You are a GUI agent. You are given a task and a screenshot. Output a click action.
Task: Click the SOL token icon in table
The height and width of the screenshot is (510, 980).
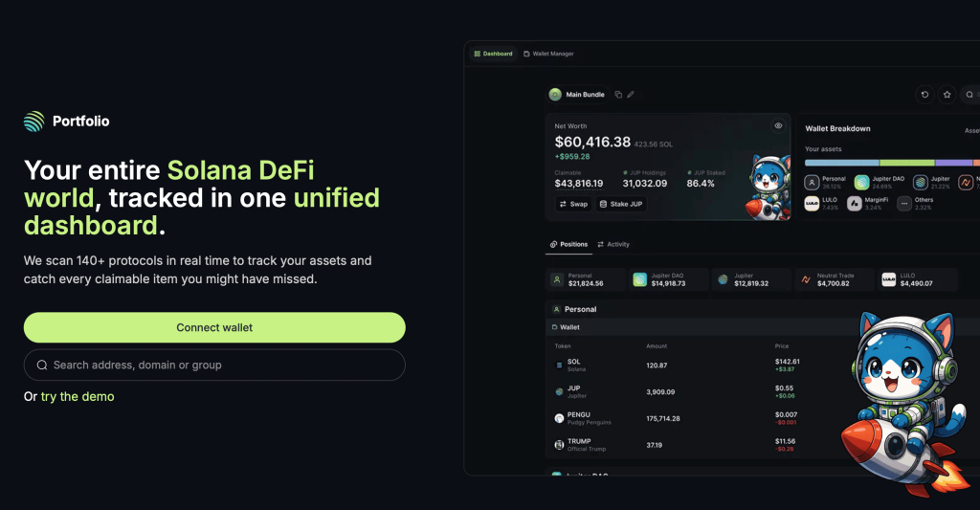(560, 366)
